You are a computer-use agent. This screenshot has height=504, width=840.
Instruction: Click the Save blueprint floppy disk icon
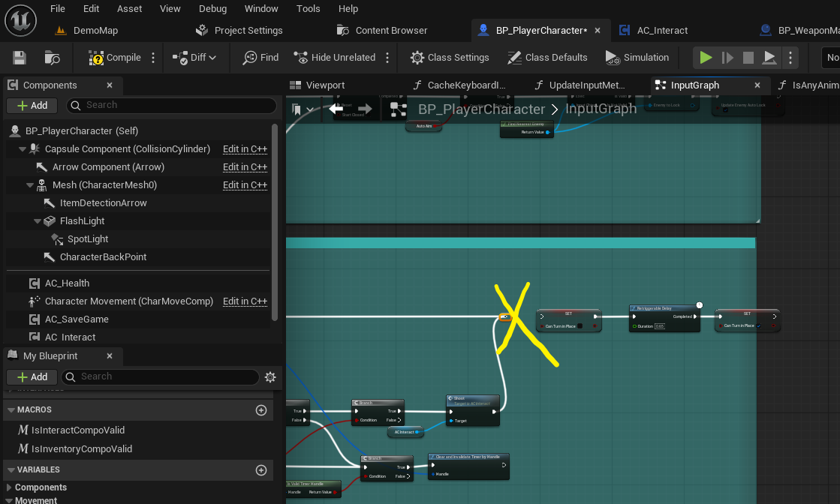click(20, 57)
